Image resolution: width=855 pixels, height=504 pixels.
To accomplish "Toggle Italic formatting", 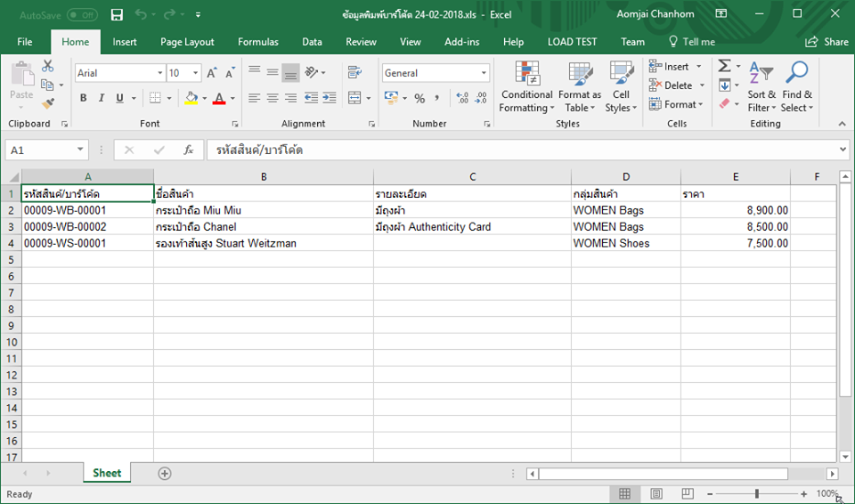I will (x=102, y=98).
